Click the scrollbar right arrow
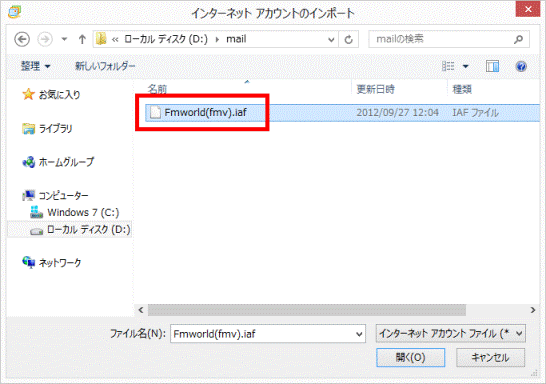 coord(533,310)
